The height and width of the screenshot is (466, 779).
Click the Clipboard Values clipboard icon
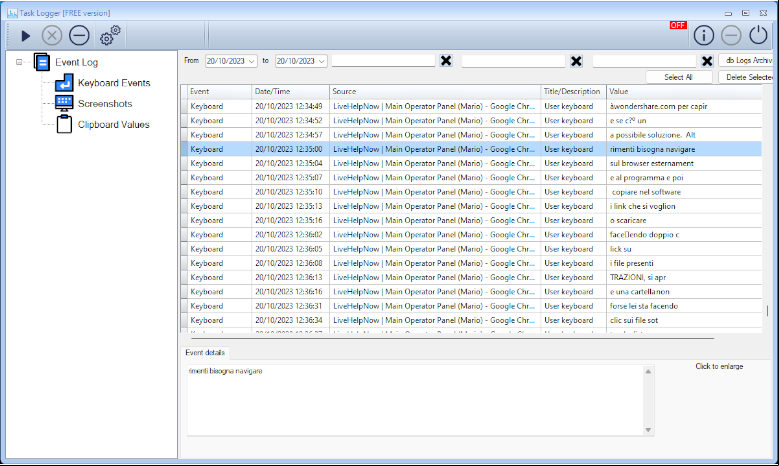[x=64, y=124]
